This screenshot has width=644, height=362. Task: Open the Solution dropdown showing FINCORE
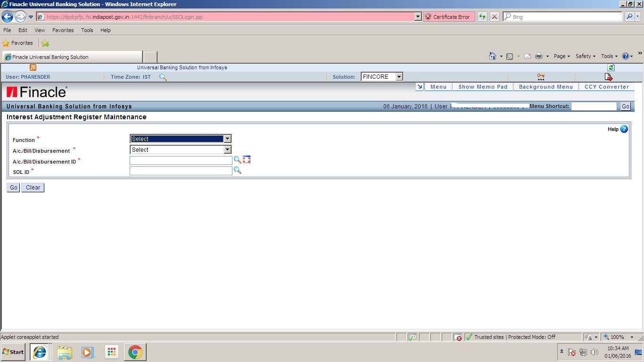(399, 76)
